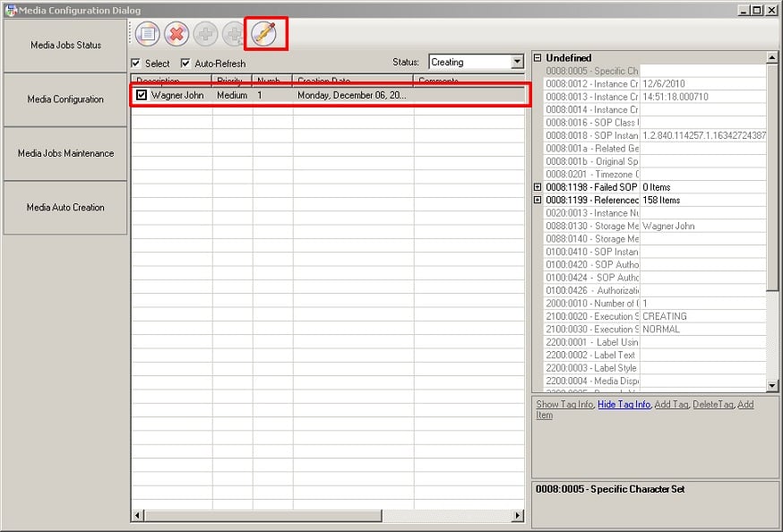
Task: Click the red X delete job icon
Action: 176,34
